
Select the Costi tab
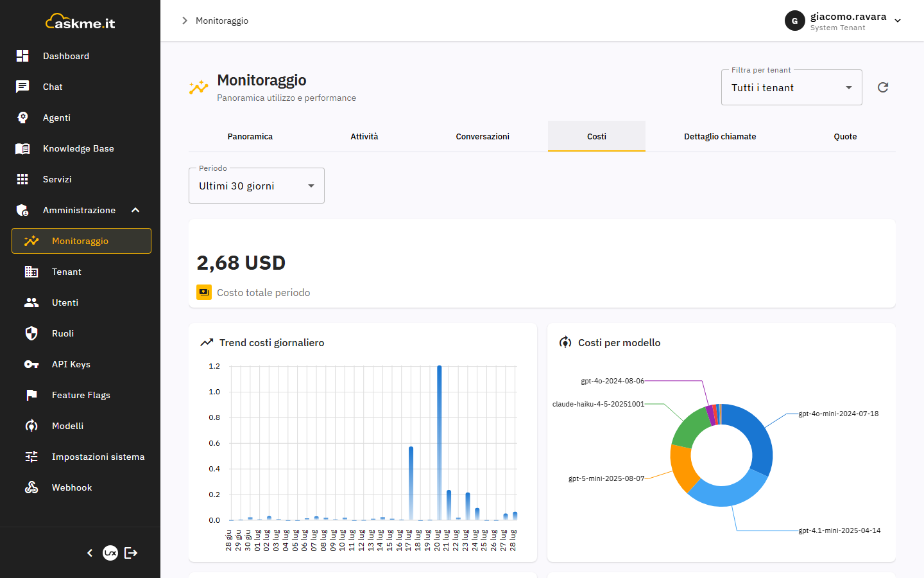point(597,136)
